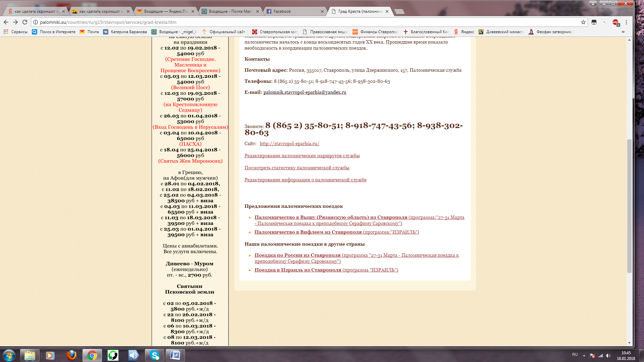Click the volume icon in system tray
Image resolution: width=644 pixels, height=362 pixels.
pos(608,356)
